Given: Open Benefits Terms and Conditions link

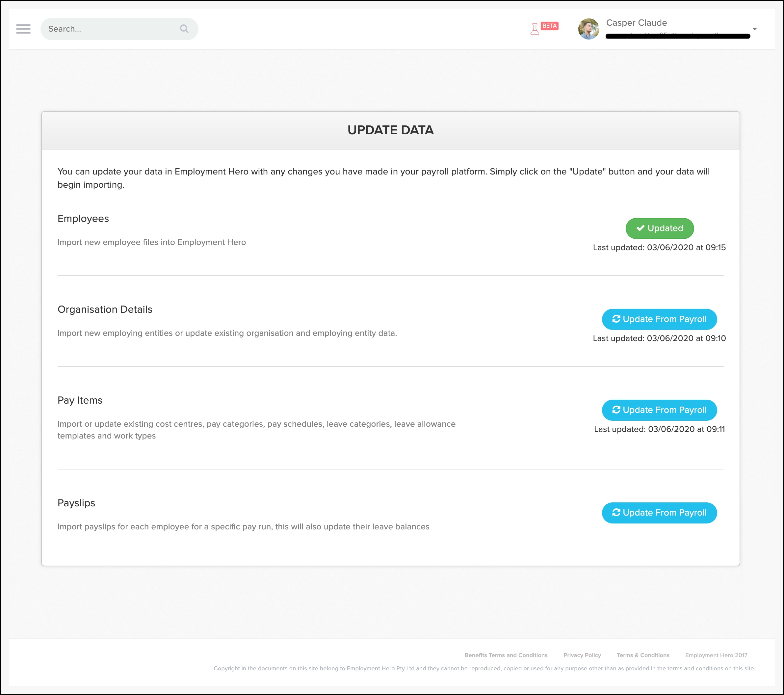Looking at the screenshot, I should pyautogui.click(x=506, y=655).
